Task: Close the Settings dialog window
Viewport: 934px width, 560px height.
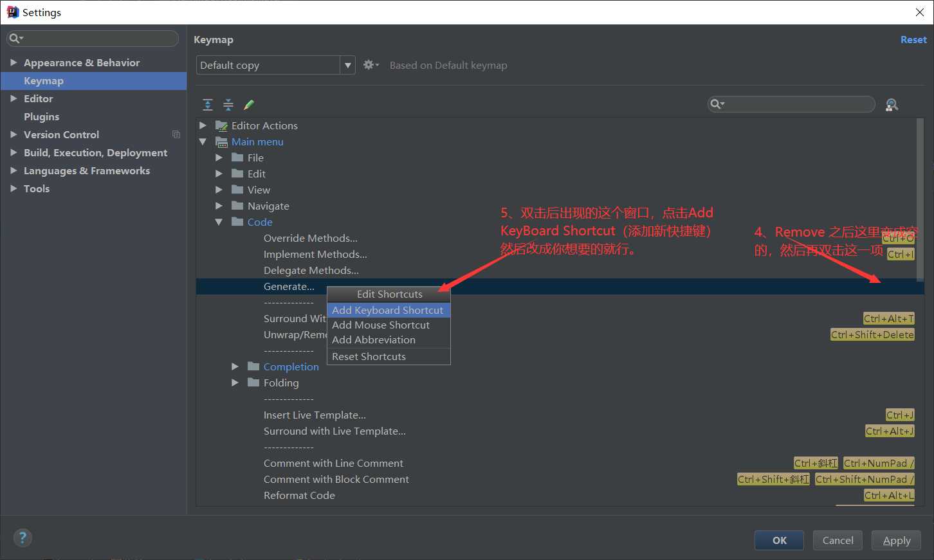Action: tap(920, 12)
